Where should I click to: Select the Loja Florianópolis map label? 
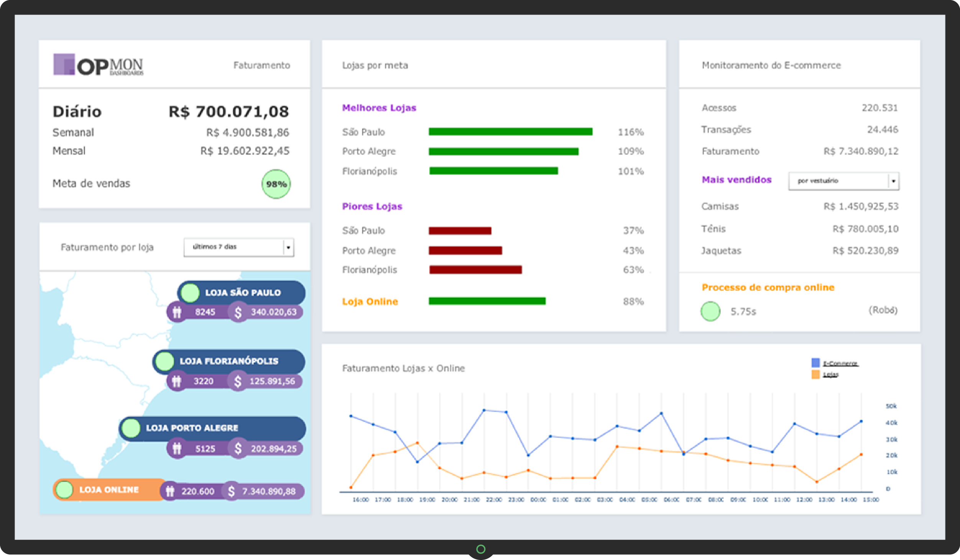pos(229,361)
